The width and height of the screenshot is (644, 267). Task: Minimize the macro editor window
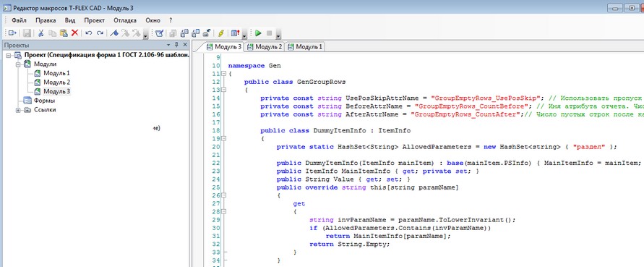616,7
